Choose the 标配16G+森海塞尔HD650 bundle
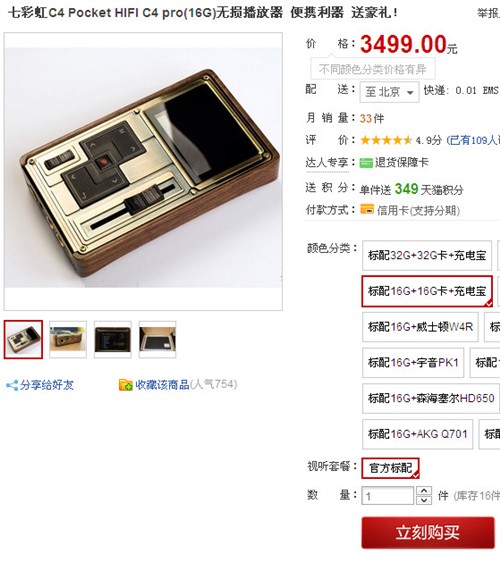This screenshot has width=500, height=562. [x=431, y=398]
